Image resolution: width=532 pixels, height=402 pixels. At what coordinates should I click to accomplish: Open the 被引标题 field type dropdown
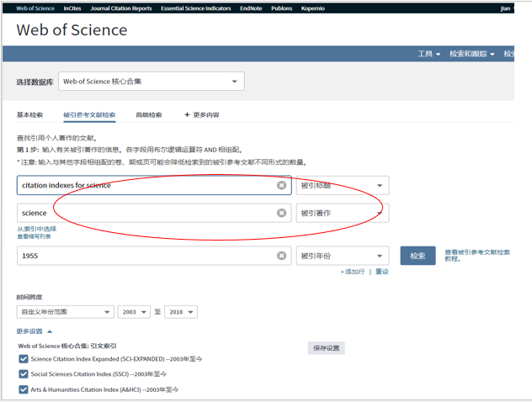[x=343, y=185]
